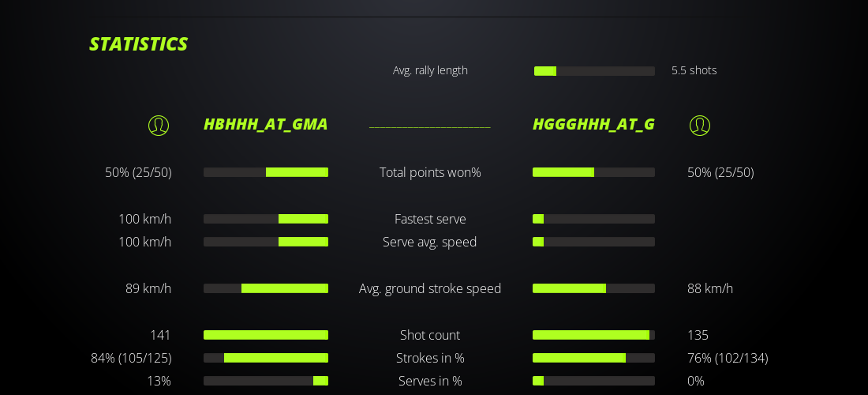Click the profile icon beside HBHHH_AT_GMA
Image resolution: width=868 pixels, height=395 pixels.
click(x=159, y=125)
